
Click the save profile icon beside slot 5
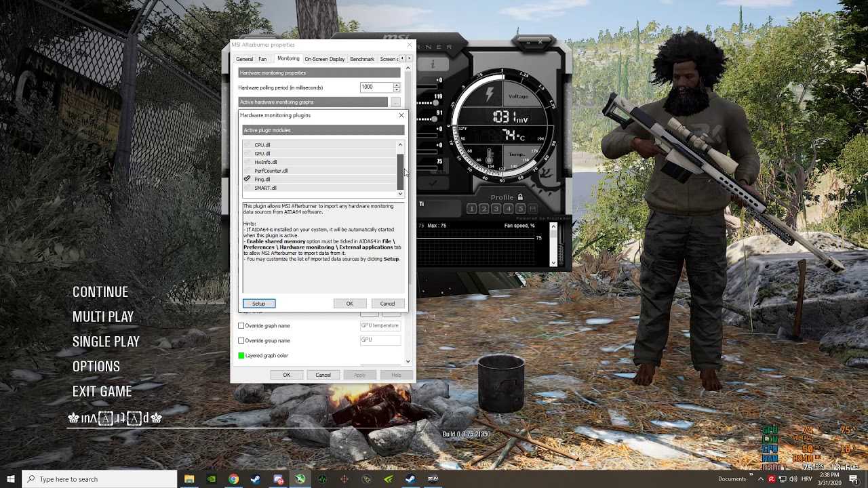[x=533, y=209]
